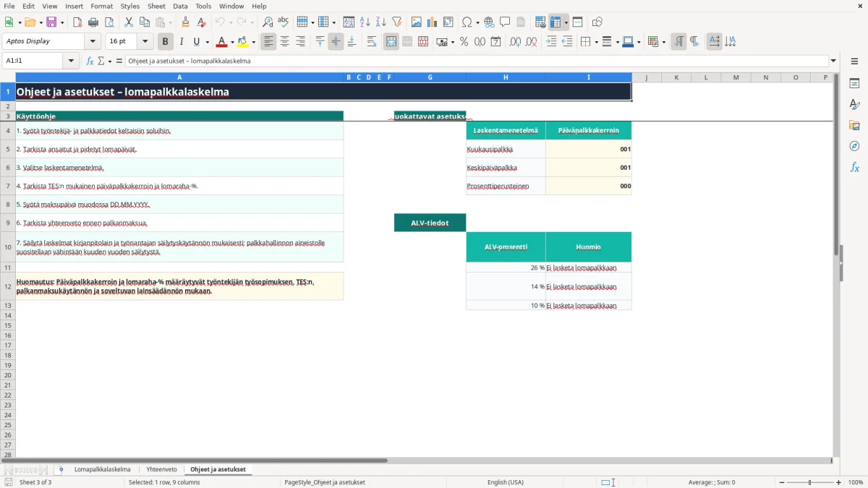The height and width of the screenshot is (488, 868).
Task: Select the Clone Formatting paintbrush
Action: click(x=186, y=22)
